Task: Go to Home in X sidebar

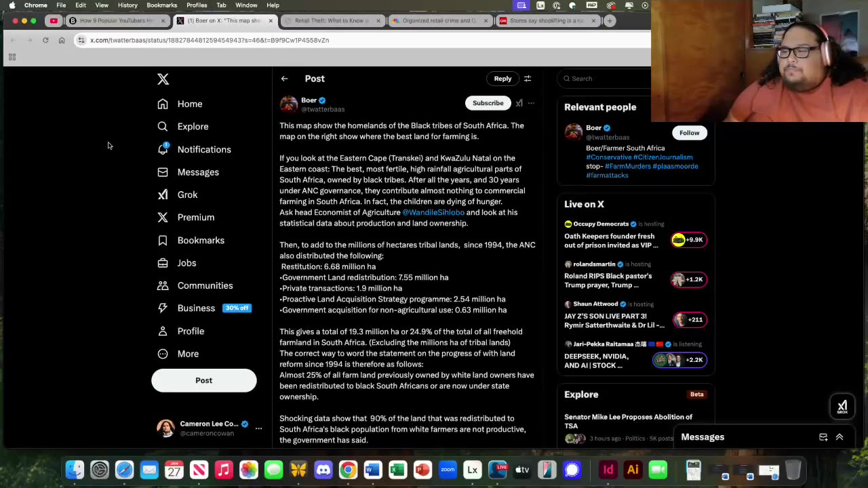Action: tap(180, 104)
